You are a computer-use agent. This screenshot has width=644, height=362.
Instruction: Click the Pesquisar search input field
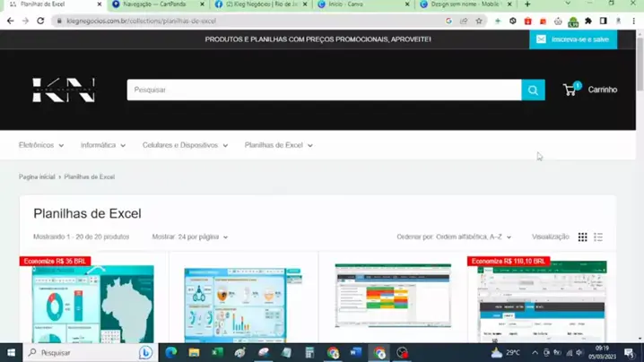tap(323, 90)
